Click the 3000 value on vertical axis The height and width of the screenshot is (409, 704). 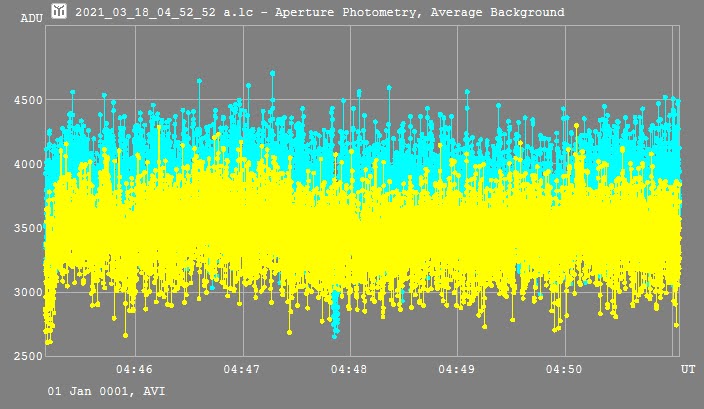click(28, 292)
